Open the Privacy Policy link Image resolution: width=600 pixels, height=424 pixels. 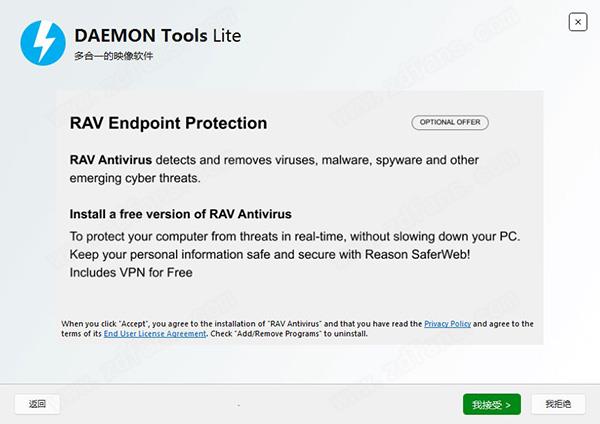pos(447,324)
